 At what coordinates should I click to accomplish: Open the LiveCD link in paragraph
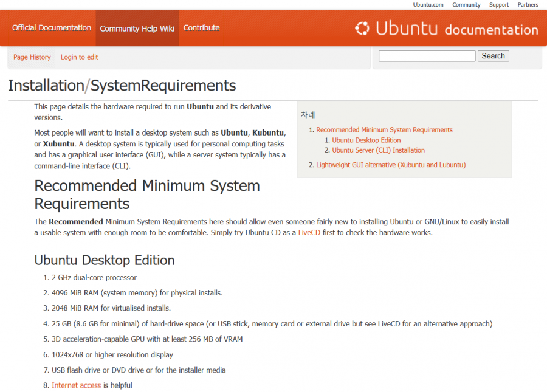[x=309, y=233]
